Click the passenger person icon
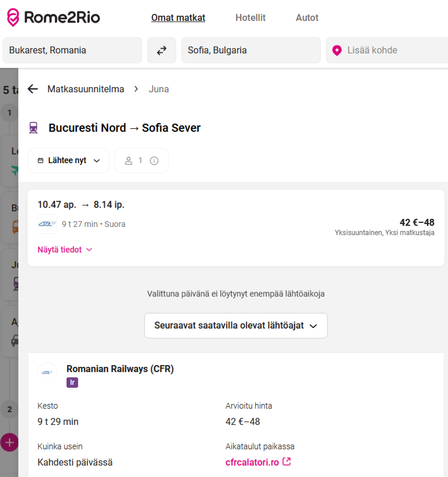The width and height of the screenshot is (448, 477). tap(128, 161)
